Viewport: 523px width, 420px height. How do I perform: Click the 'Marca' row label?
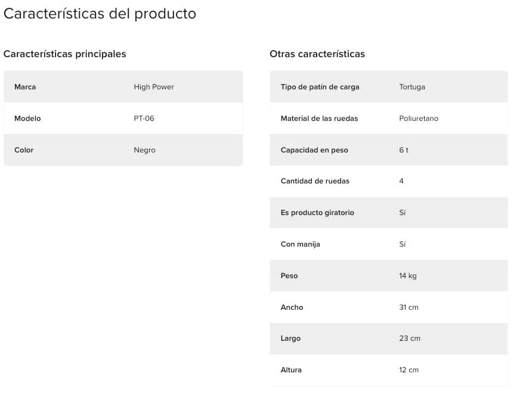pos(25,87)
